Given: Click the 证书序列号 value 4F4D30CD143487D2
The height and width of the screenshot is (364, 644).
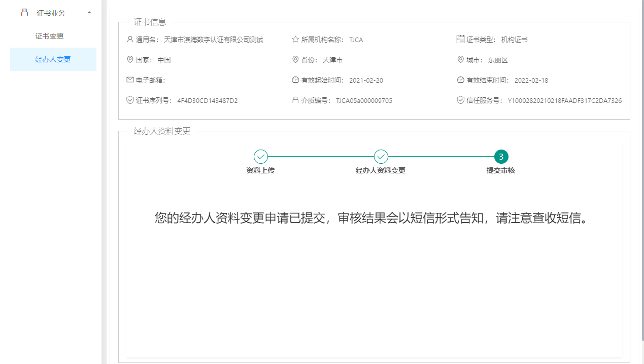Looking at the screenshot, I should point(207,101).
